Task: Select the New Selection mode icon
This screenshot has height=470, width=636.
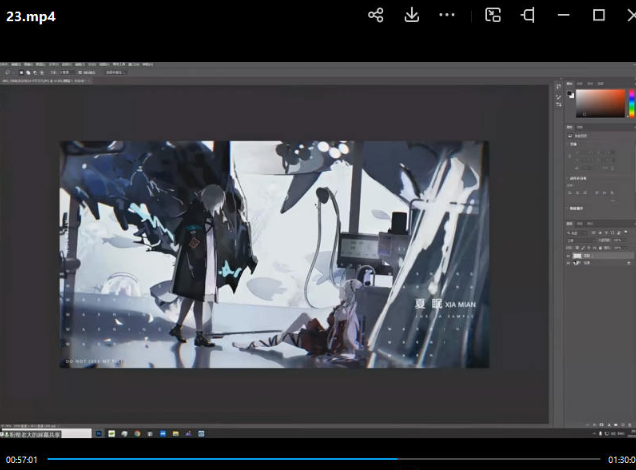Action: pos(21,73)
